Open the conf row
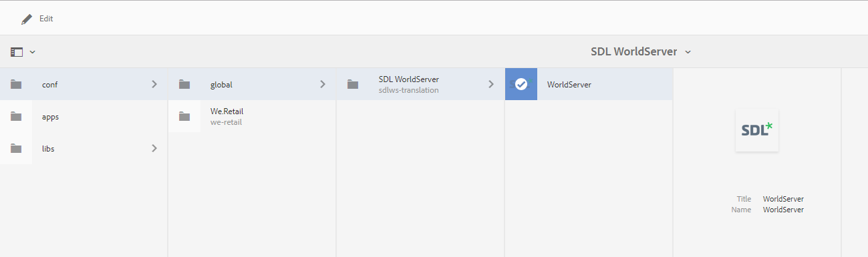This screenshot has height=257, width=868. [84, 84]
